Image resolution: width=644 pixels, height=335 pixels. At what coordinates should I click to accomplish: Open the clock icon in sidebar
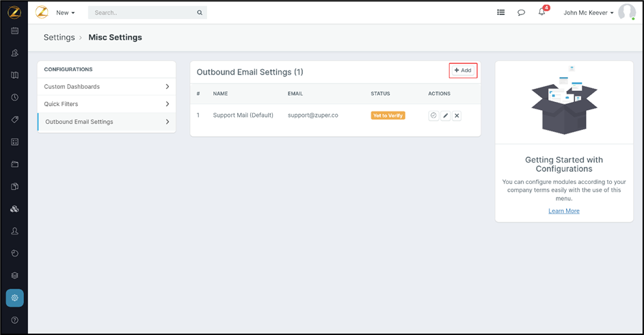coord(15,97)
